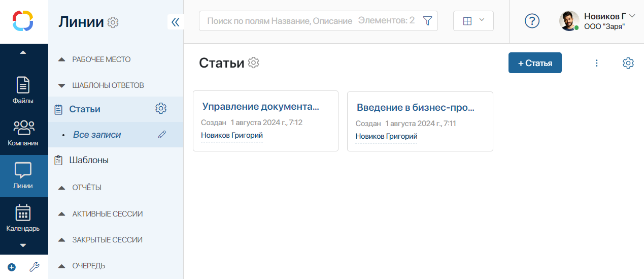The width and height of the screenshot is (644, 279).
Task: Collapse the ШАБЛОНЫ ОТВЕТОВ group
Action: [101, 85]
